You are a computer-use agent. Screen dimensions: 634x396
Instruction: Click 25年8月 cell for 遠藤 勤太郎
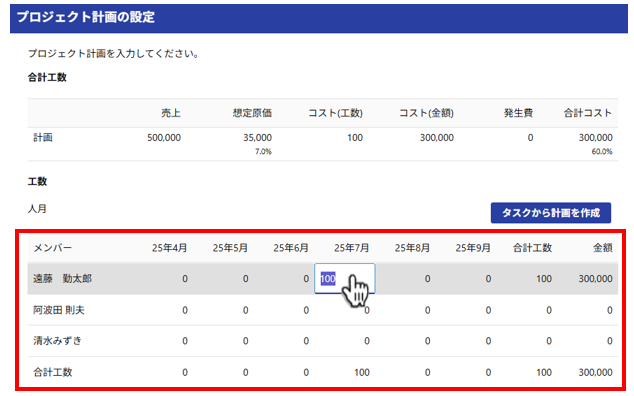tap(427, 279)
